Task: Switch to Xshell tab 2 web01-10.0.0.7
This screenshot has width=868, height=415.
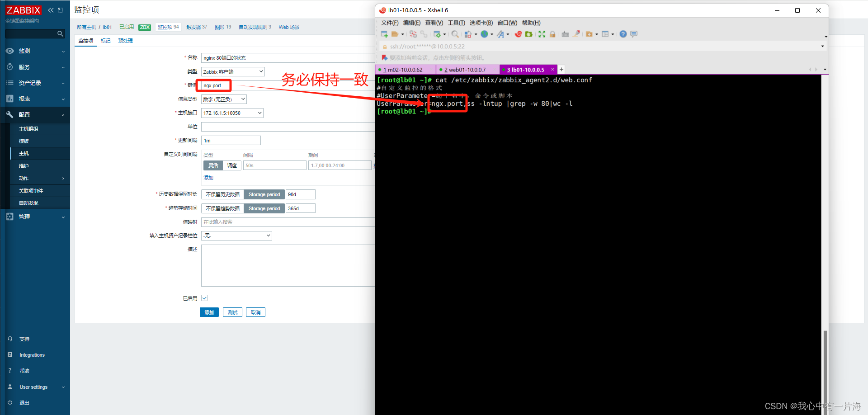Action: 467,70
